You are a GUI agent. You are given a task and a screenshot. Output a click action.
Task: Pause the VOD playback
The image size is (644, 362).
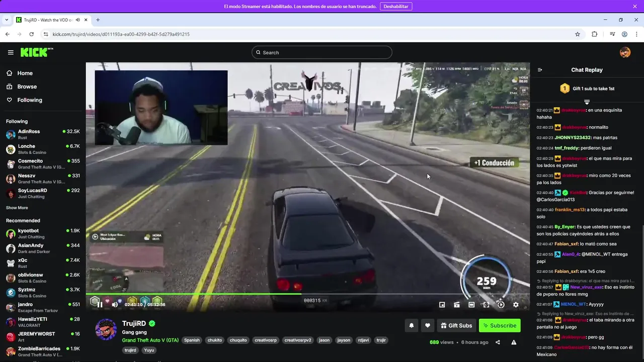tap(100, 304)
